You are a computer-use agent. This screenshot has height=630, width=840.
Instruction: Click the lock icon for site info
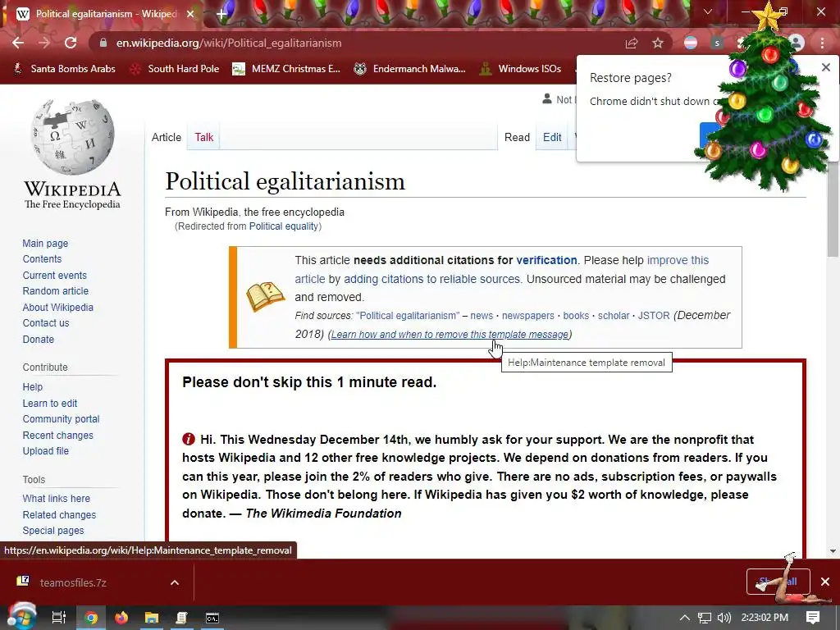click(103, 43)
